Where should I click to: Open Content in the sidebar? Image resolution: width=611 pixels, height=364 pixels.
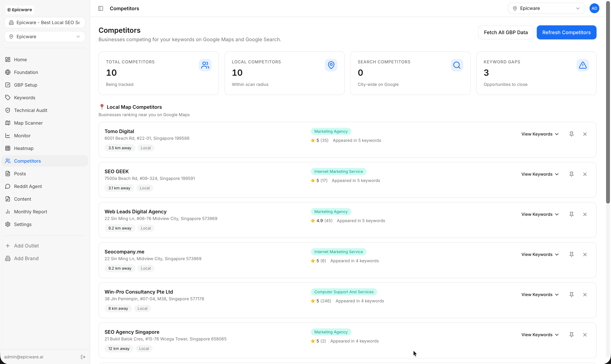[x=45, y=199]
